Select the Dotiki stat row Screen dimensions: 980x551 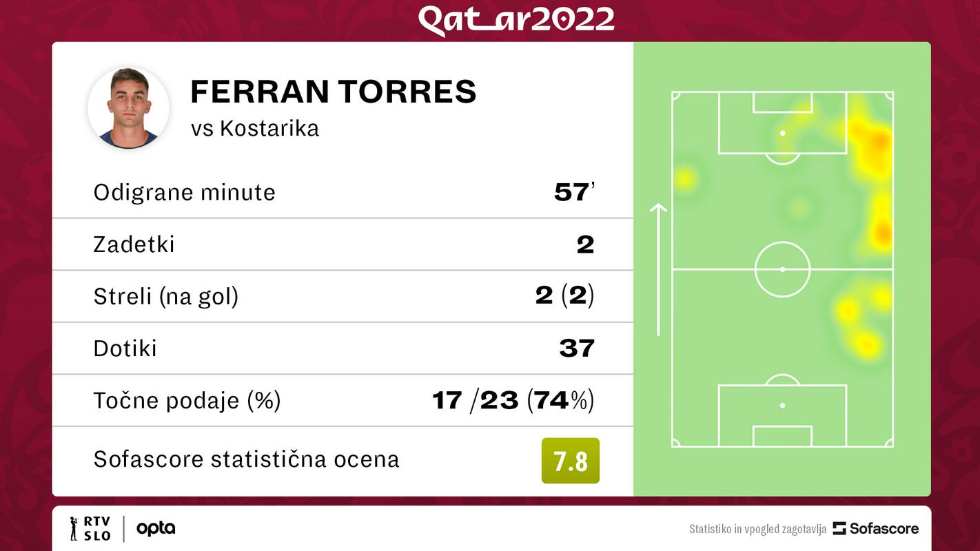(x=343, y=349)
